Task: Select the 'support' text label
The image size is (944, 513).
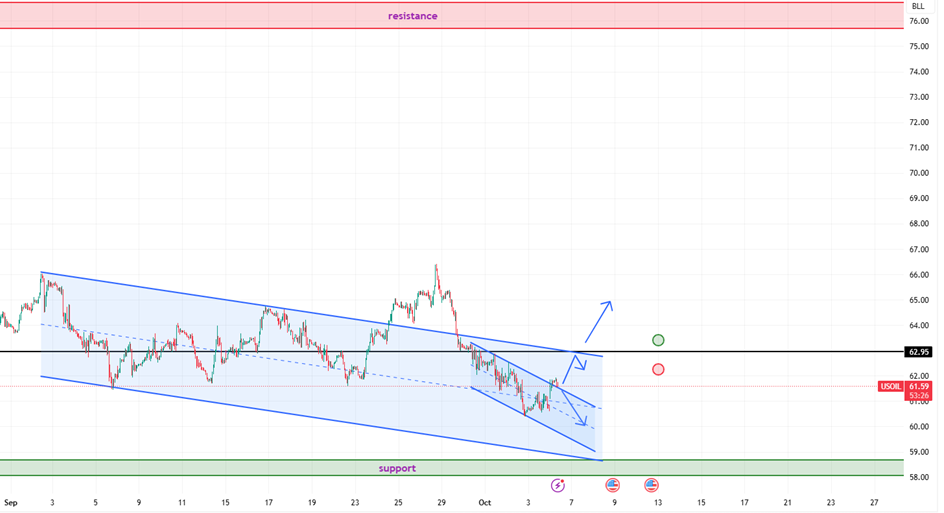Action: (x=397, y=468)
